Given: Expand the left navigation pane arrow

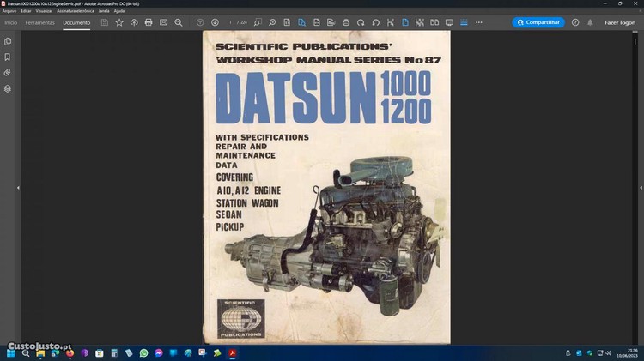Looking at the screenshot, I should pyautogui.click(x=18, y=187).
